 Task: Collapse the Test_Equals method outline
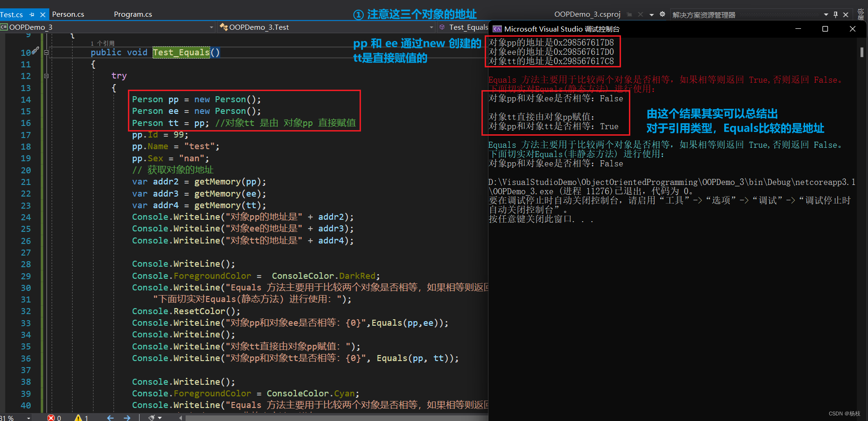[46, 53]
